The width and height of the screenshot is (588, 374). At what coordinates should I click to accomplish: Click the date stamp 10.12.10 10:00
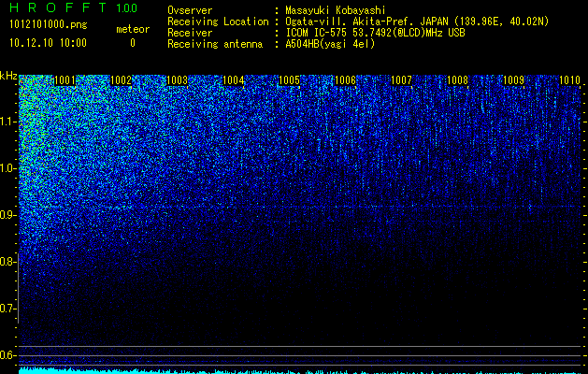coord(48,42)
